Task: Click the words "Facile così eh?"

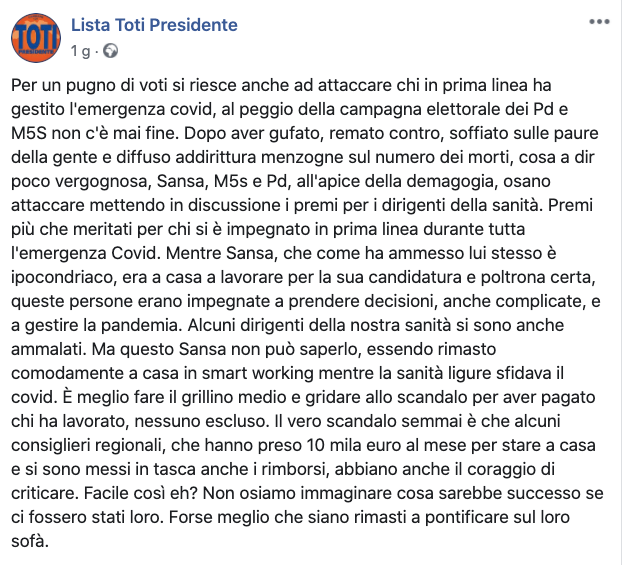Action: tap(140, 494)
